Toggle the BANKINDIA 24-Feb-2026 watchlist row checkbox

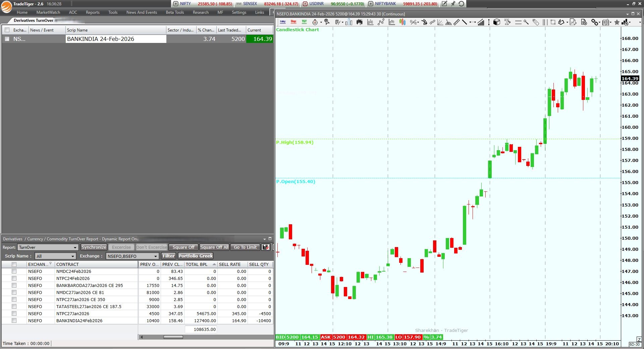(7, 39)
